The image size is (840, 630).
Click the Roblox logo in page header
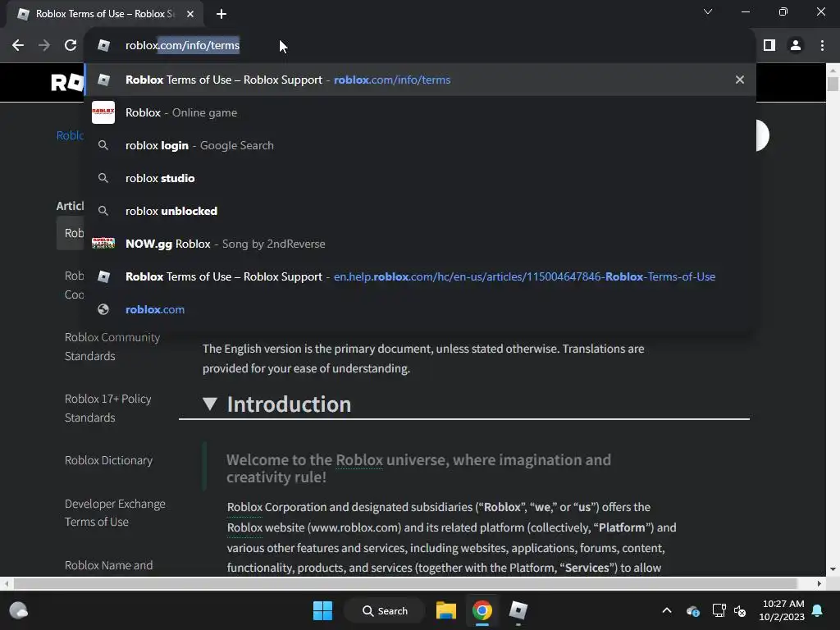67,83
